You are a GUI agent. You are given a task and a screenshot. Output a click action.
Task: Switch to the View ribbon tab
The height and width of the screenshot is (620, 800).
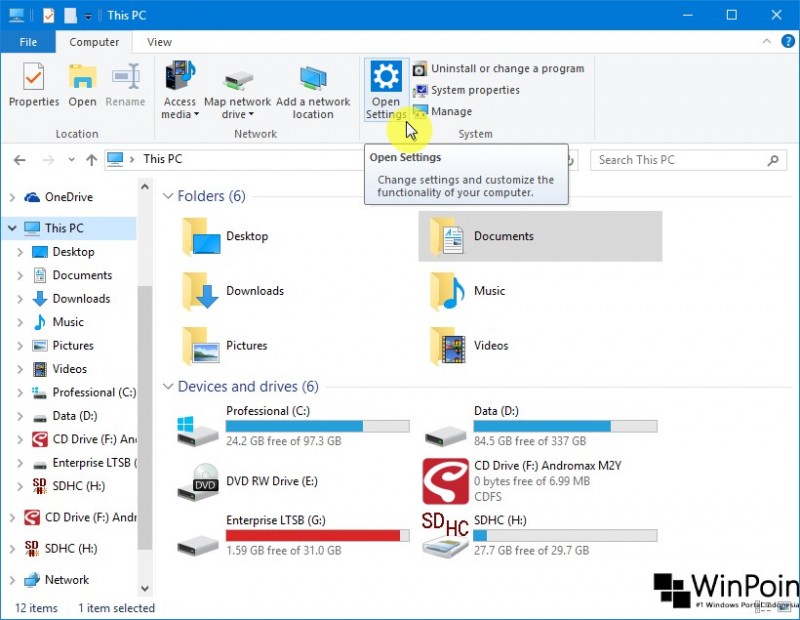[x=159, y=42]
